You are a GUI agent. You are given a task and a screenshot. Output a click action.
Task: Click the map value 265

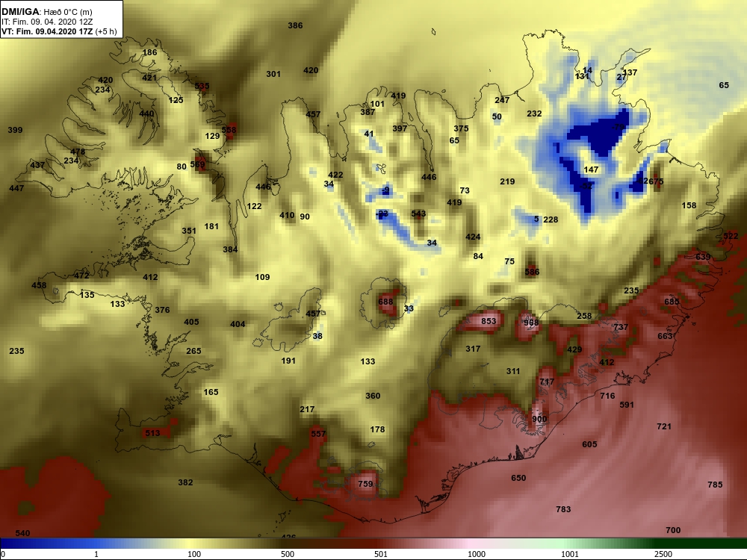pos(194,350)
